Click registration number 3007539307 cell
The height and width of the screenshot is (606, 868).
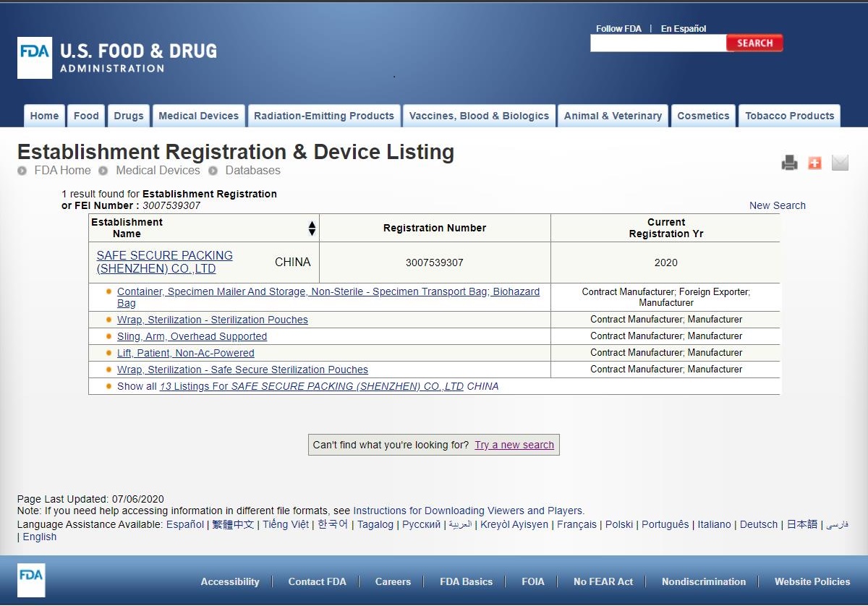(x=435, y=263)
